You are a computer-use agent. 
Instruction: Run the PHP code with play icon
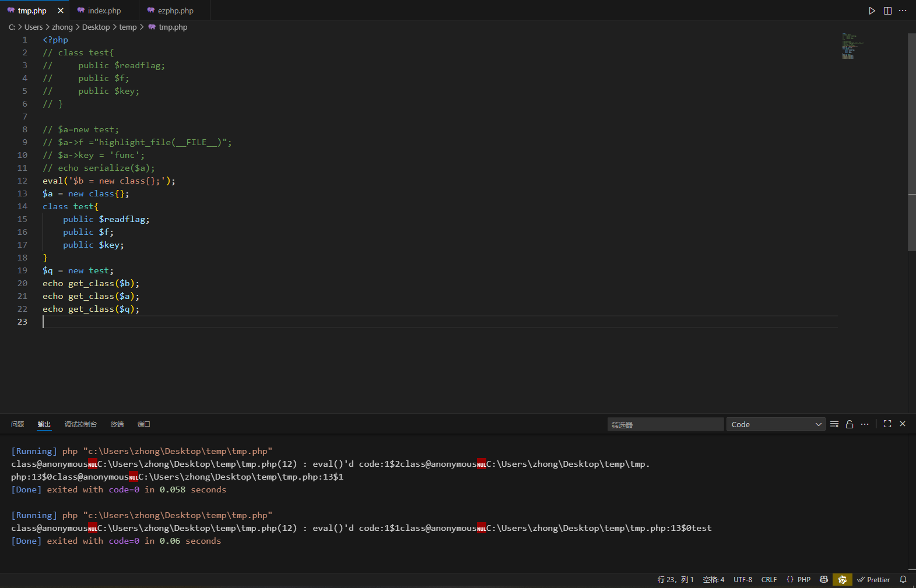(872, 10)
